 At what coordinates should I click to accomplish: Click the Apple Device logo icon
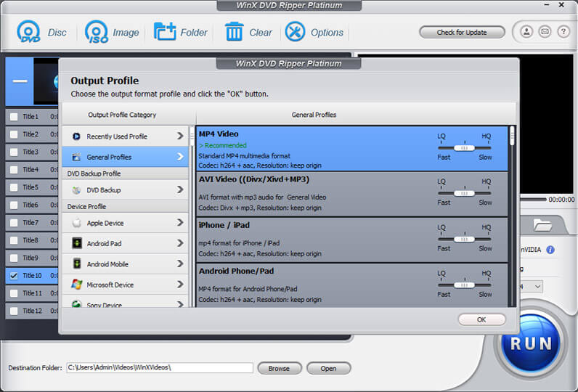click(x=77, y=223)
